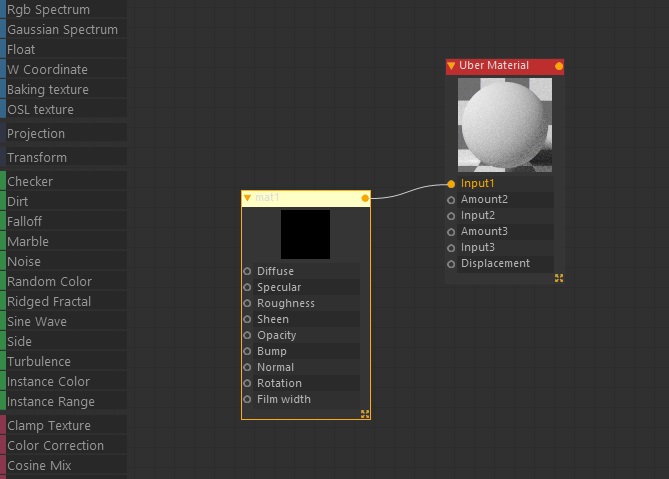Image resolution: width=669 pixels, height=479 pixels.
Task: Add a Float node
Action: click(64, 49)
